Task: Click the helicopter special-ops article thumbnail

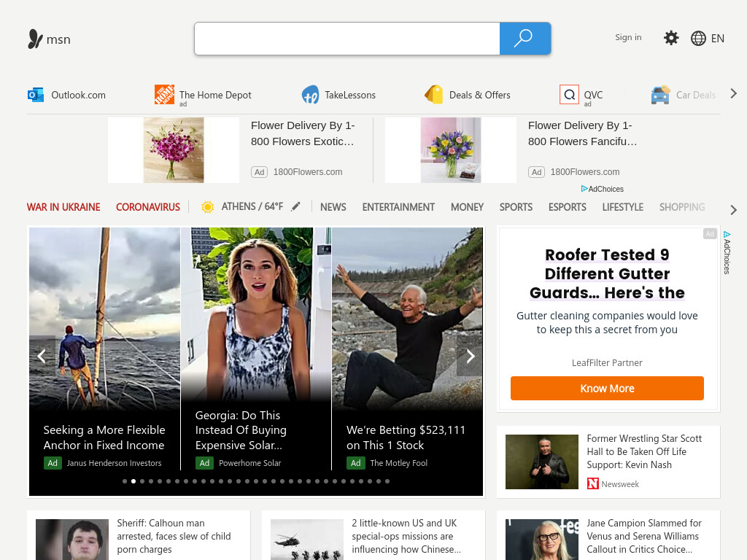Action: pyautogui.click(x=307, y=540)
